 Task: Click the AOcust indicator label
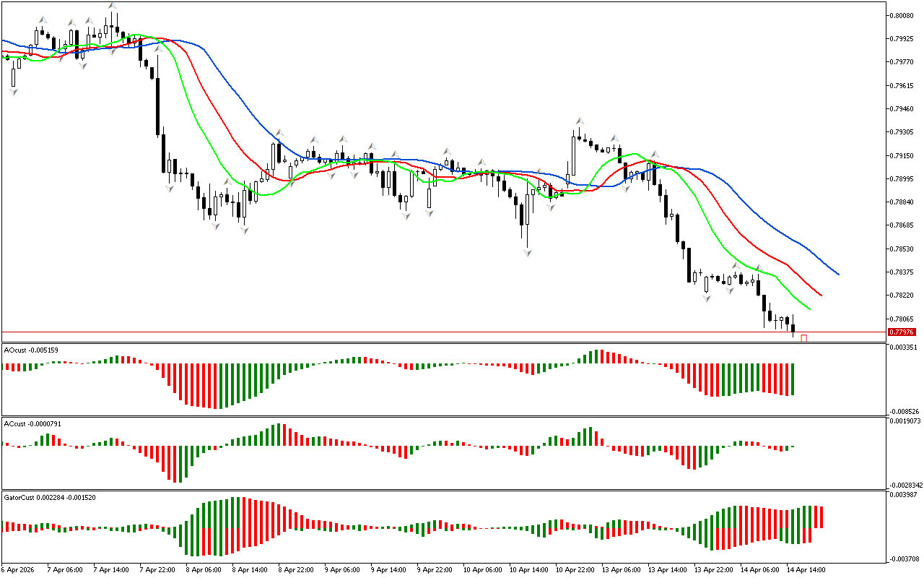[31, 350]
